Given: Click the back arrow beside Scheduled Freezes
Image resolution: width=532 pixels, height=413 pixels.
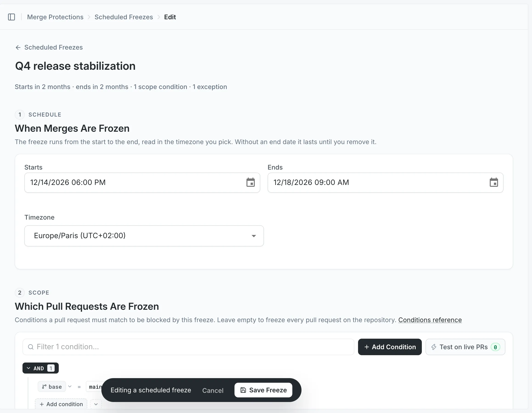Looking at the screenshot, I should point(18,47).
